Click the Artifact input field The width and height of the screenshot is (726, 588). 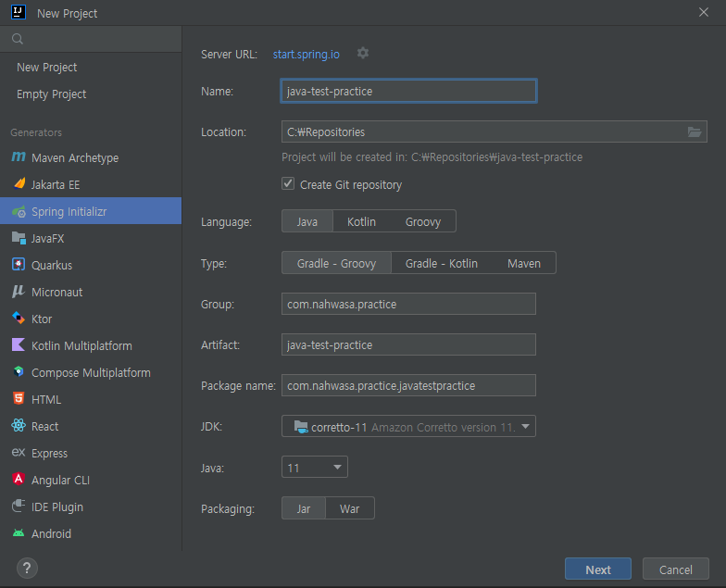(x=408, y=344)
